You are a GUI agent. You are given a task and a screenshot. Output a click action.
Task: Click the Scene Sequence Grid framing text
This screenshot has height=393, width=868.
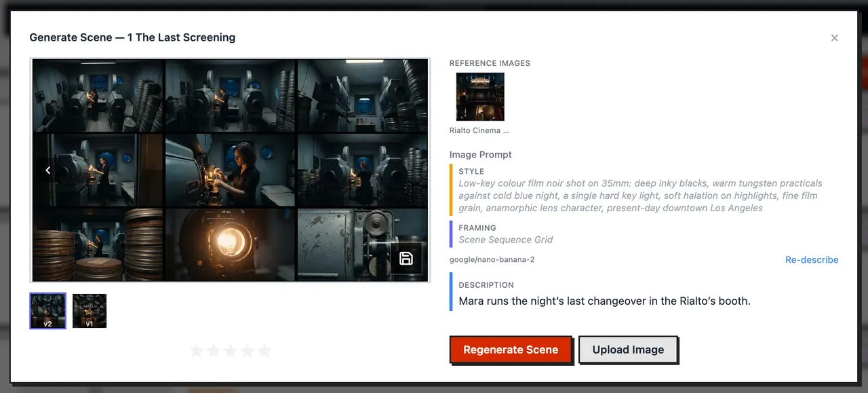506,240
